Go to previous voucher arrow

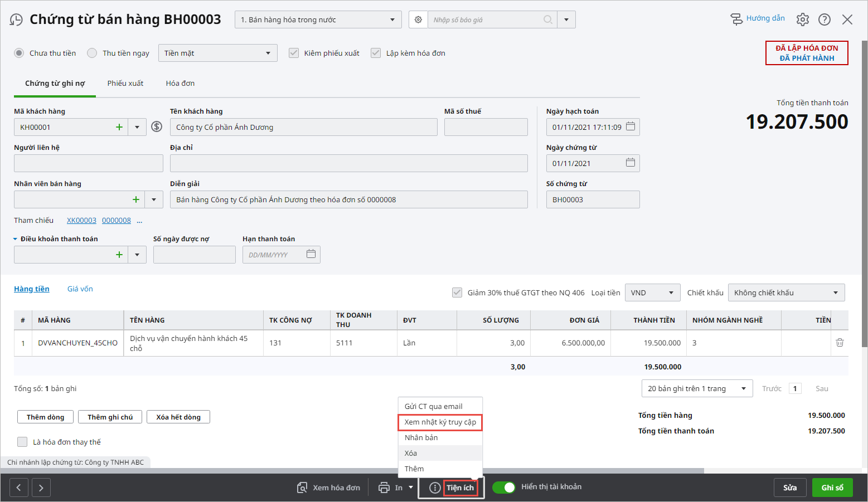click(18, 488)
